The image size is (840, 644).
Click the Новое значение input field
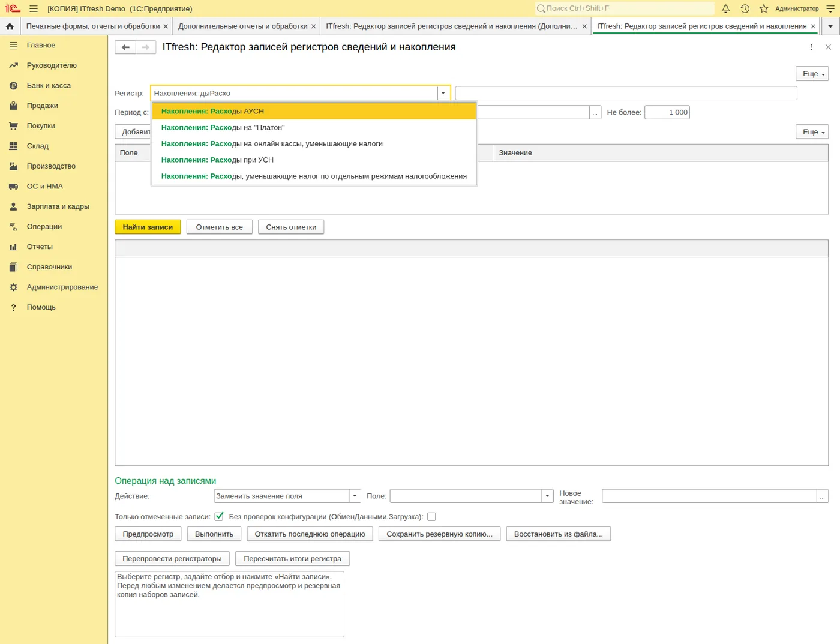pos(709,496)
